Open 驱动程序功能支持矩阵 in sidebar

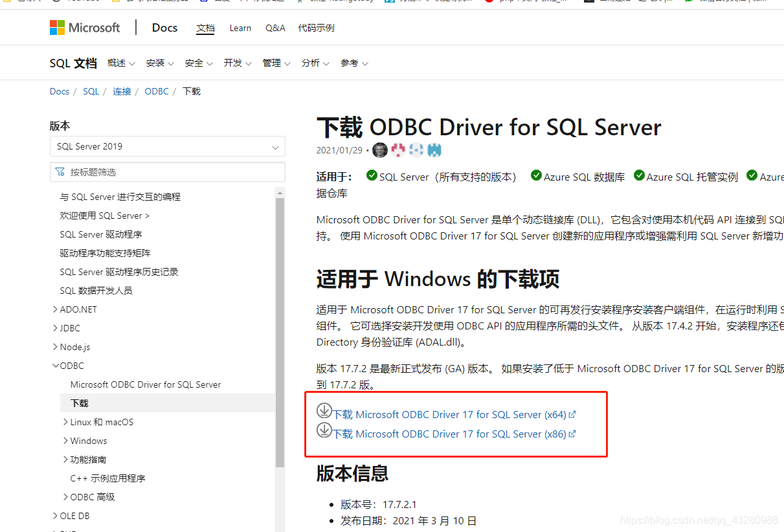click(x=106, y=253)
